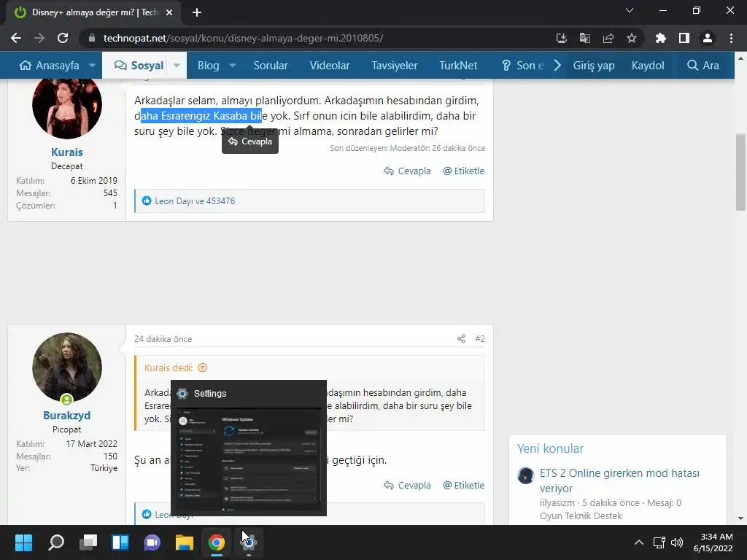
Task: Open Anasayfa in the site navigation
Action: coord(49,65)
